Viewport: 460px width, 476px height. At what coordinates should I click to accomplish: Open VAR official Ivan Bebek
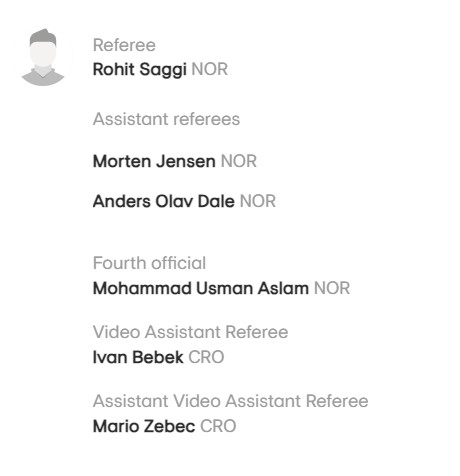(138, 357)
